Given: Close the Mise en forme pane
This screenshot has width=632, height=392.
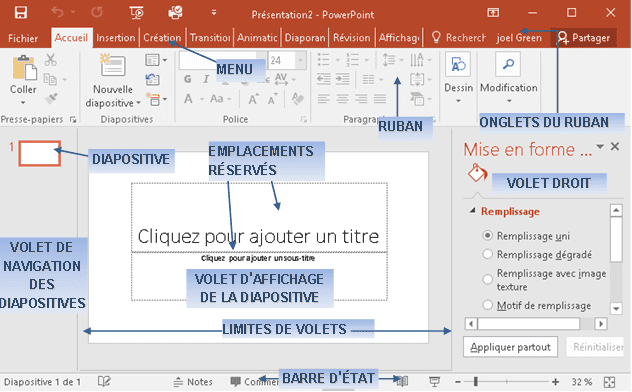Looking at the screenshot, I should tap(615, 146).
